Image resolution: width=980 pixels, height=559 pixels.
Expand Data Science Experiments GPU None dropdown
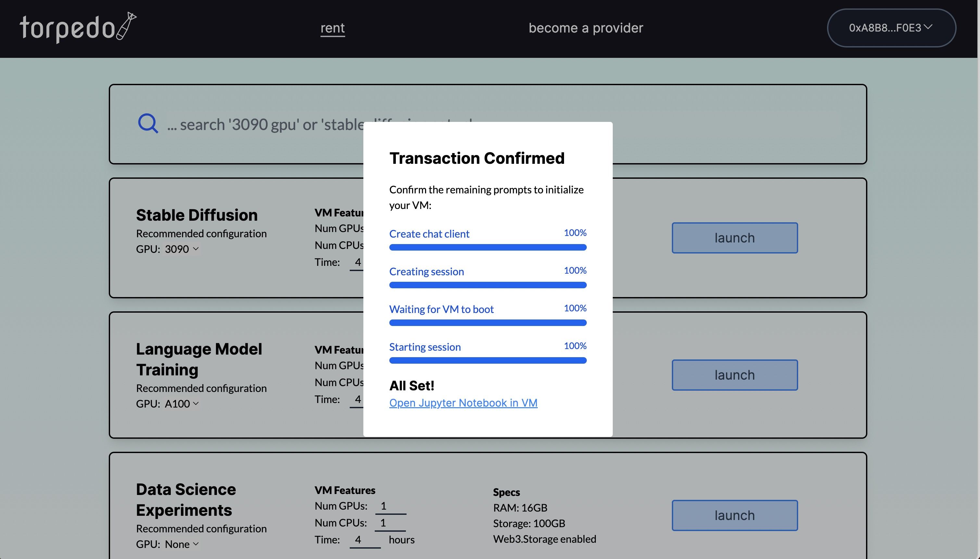182,544
